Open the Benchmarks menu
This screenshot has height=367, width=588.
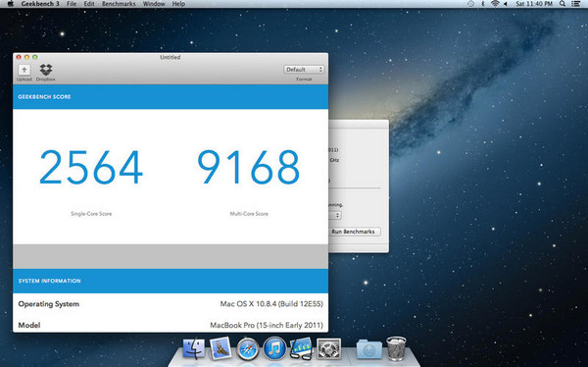(x=119, y=4)
